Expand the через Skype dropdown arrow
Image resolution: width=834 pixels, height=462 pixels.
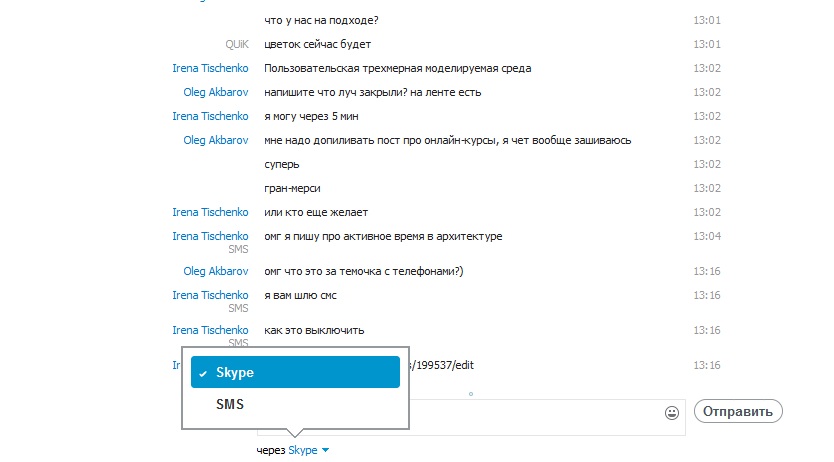tap(326, 450)
